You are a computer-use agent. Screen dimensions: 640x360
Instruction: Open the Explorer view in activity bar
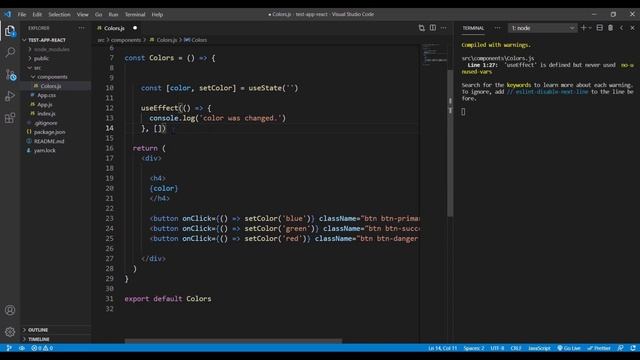click(10, 31)
